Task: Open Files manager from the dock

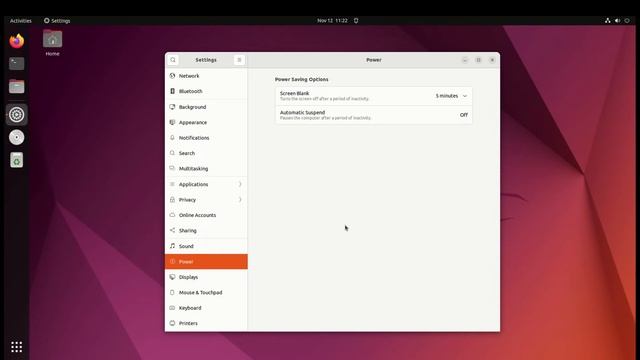Action: pos(17,87)
